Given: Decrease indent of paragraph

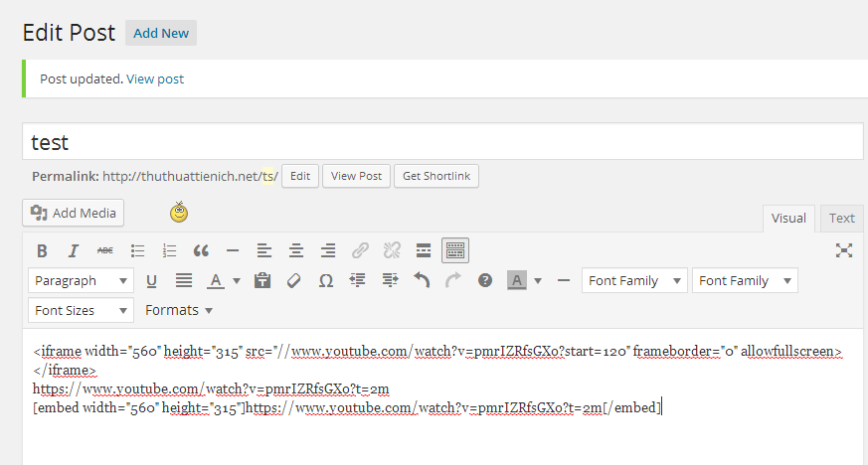Looking at the screenshot, I should [358, 281].
